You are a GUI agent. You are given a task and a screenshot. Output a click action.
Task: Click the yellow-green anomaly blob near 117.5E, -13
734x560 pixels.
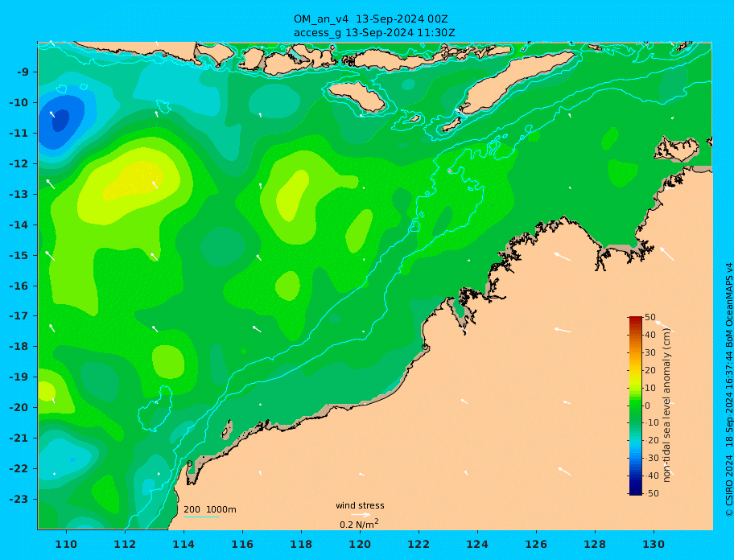tap(293, 195)
